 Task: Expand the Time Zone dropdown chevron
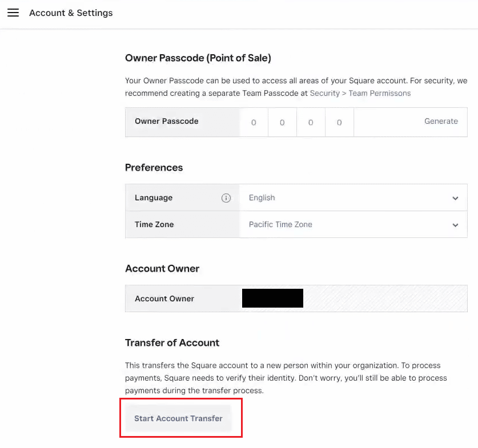tap(455, 225)
